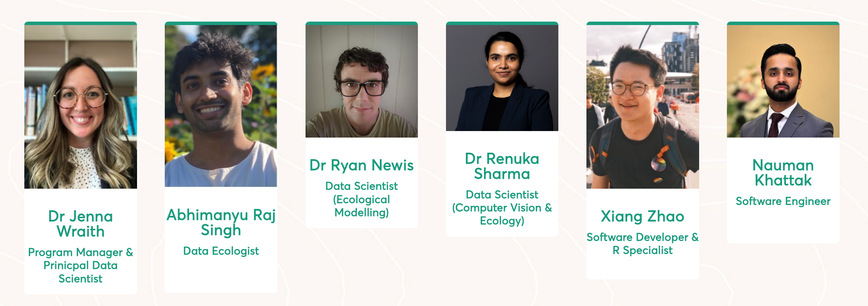
Task: Click Data Scientist (Ecological Modelling) subtitle
Action: 362,199
